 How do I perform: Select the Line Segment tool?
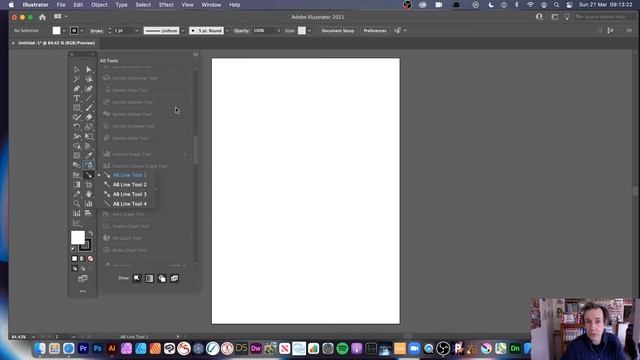click(89, 98)
